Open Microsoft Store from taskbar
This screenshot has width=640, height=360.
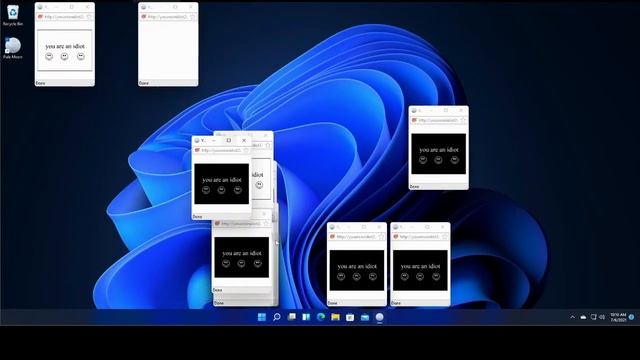pos(350,317)
